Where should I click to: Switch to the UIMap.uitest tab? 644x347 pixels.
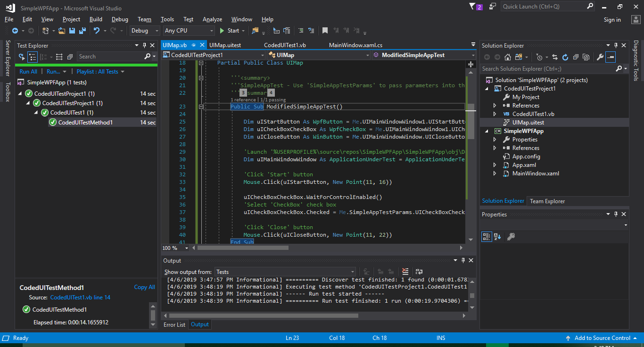tap(225, 45)
